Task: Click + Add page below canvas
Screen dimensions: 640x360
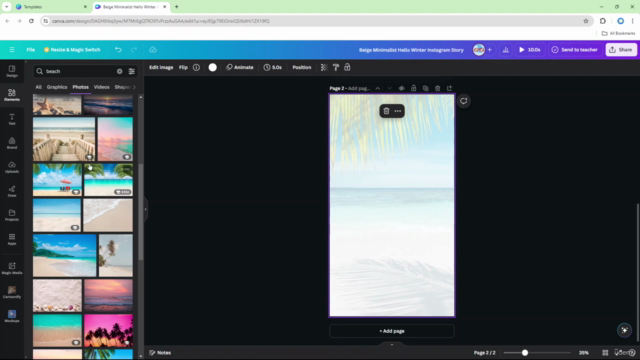Action: [392, 331]
